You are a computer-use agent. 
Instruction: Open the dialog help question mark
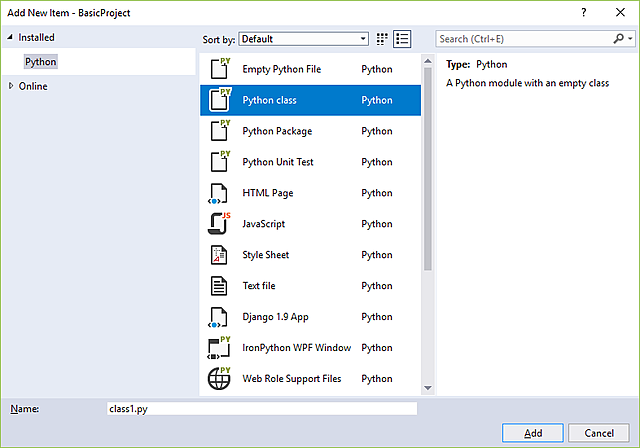584,13
